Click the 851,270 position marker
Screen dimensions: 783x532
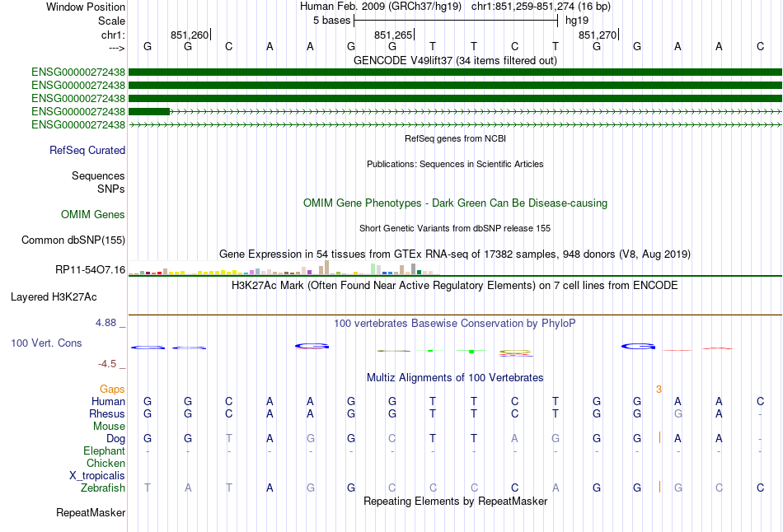(x=598, y=35)
